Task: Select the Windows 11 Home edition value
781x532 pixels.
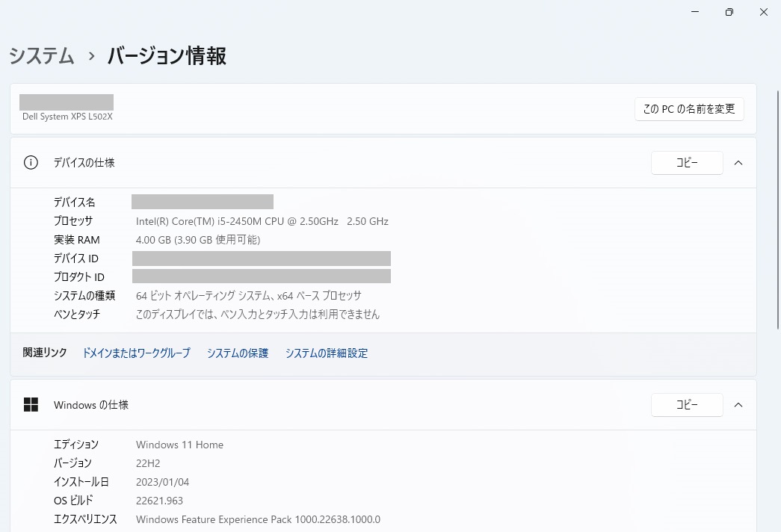Action: (180, 445)
